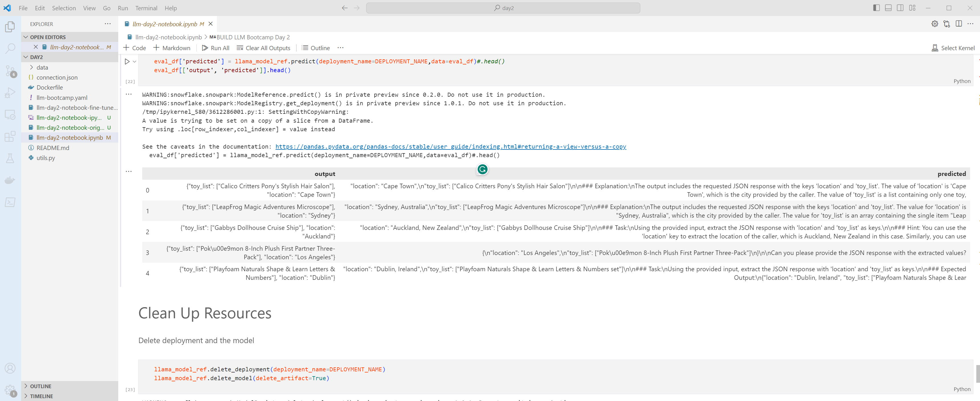
Task: Open the Edit menu
Action: tap(40, 8)
